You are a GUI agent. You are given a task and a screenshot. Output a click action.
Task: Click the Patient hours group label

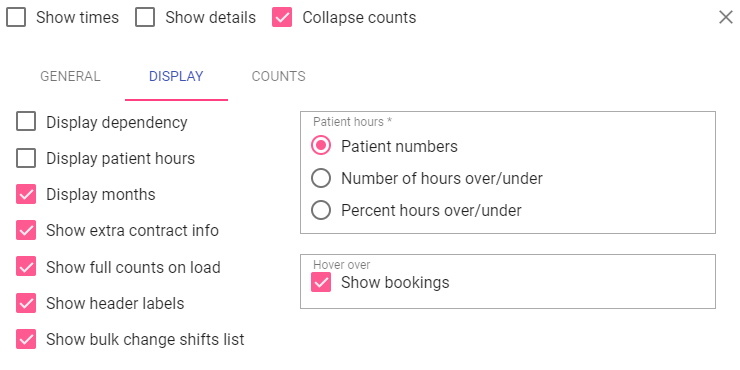tap(353, 122)
